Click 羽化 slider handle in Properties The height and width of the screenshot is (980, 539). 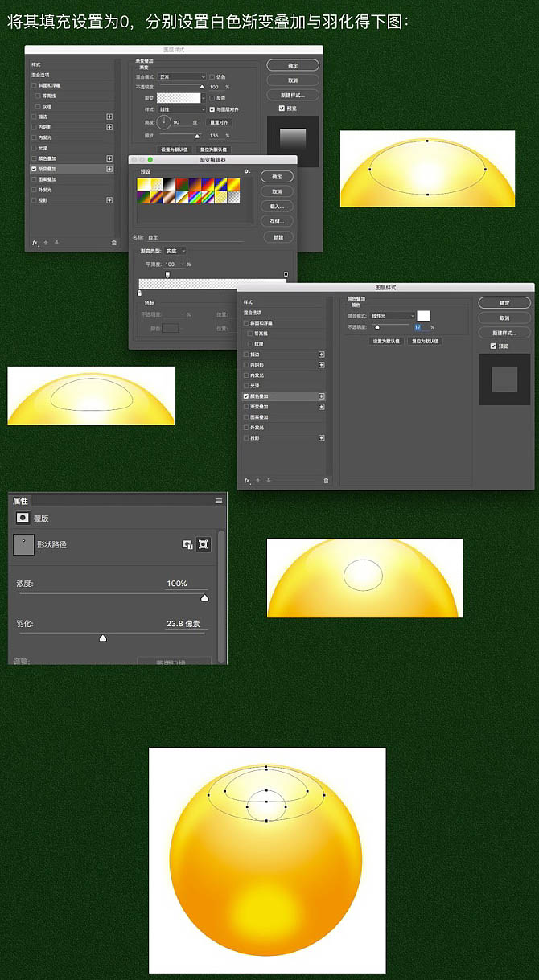click(103, 638)
